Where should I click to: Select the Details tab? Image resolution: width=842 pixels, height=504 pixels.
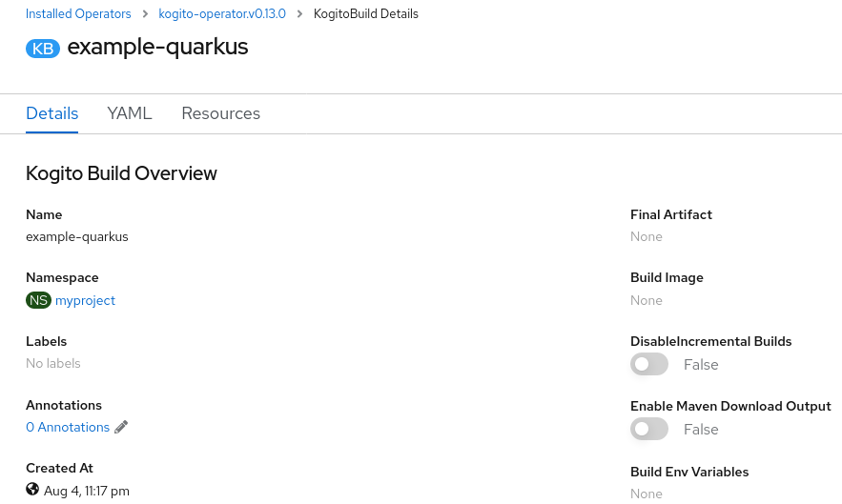point(52,113)
